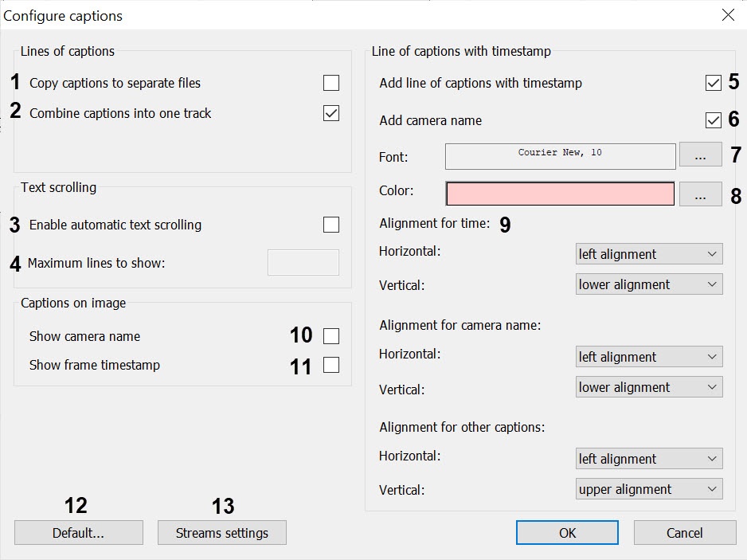Expand Horizontal dropdown for other captions alignment
The width and height of the screenshot is (747, 560).
pyautogui.click(x=648, y=459)
